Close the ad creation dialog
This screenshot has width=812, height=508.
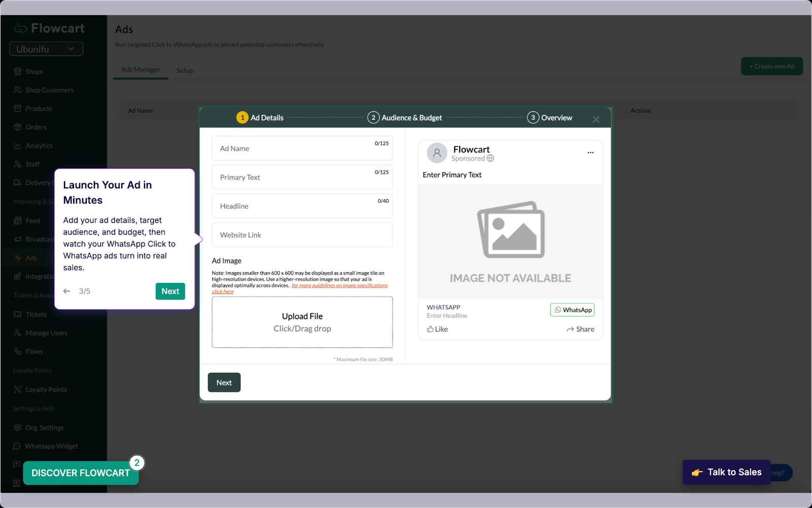point(596,119)
